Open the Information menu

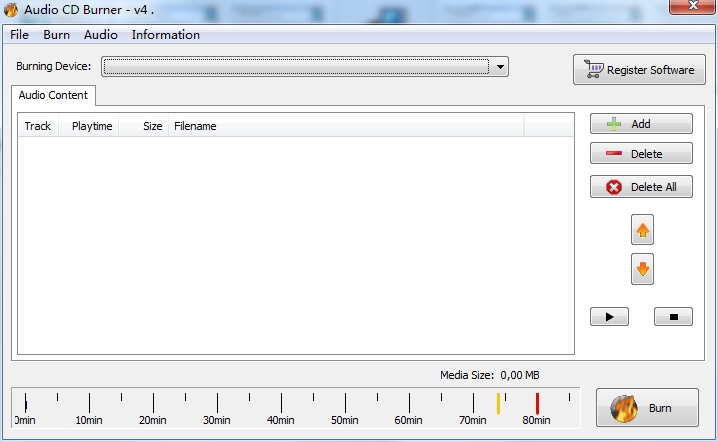pos(165,35)
